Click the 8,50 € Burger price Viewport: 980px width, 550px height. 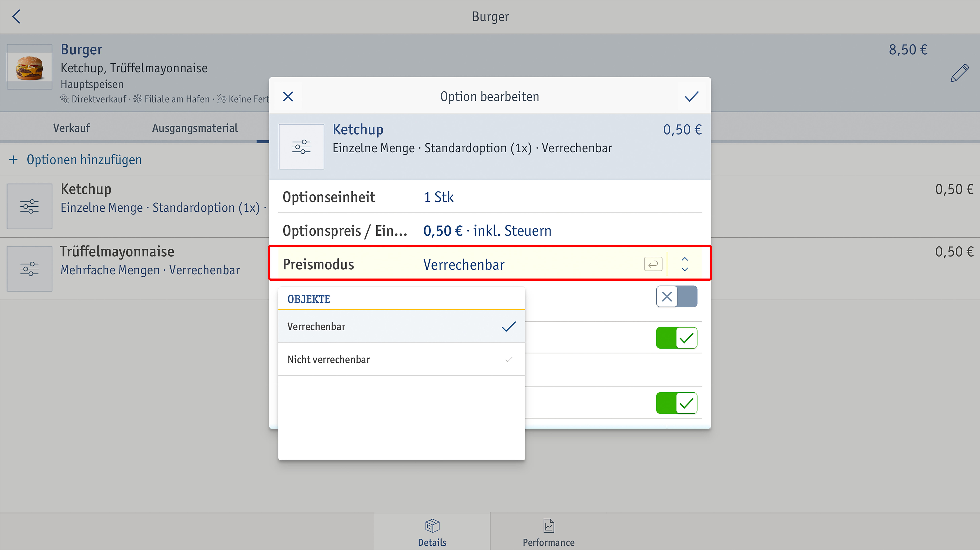908,49
